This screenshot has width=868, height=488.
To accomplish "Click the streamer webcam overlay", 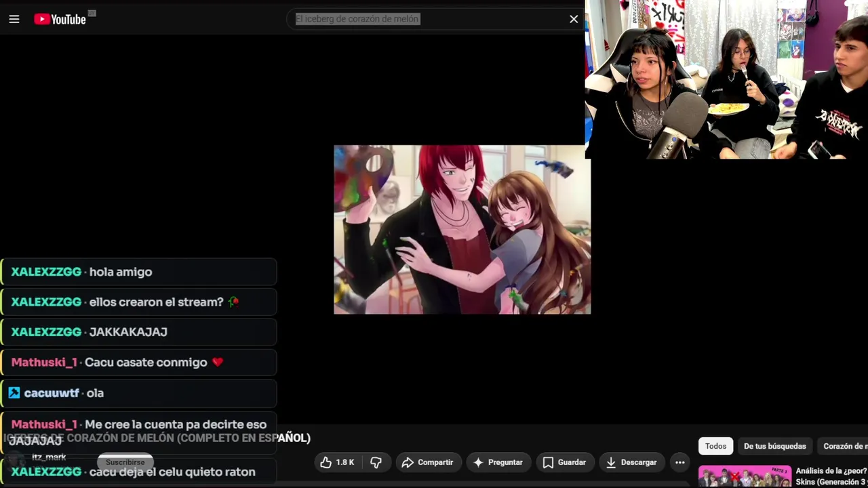I will click(726, 79).
